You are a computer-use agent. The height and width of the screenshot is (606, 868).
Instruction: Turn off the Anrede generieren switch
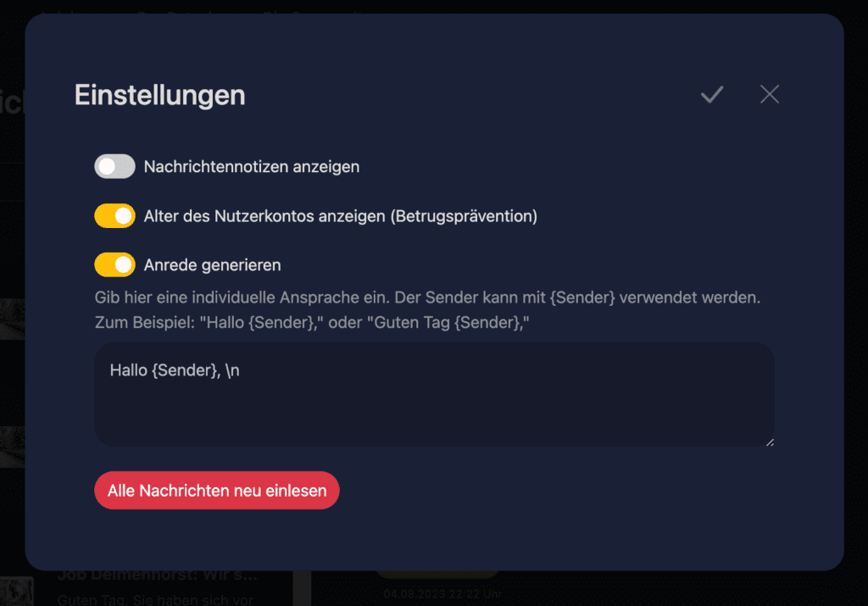114,265
